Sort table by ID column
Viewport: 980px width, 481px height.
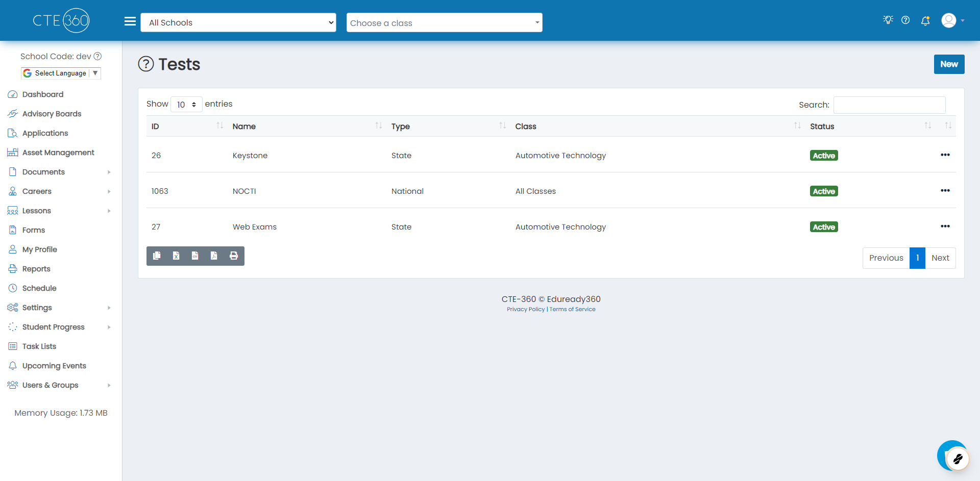(x=187, y=126)
